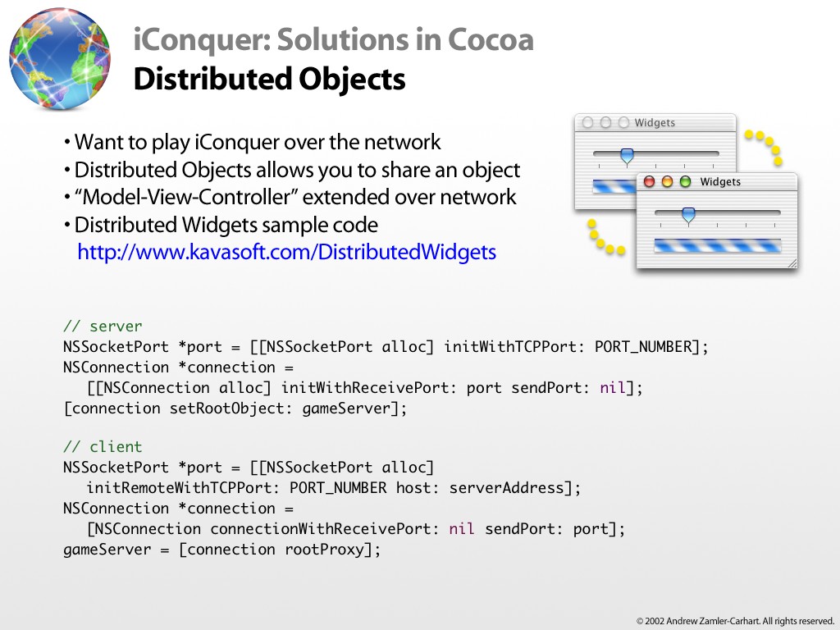Minimize the front Widgets window

[667, 182]
